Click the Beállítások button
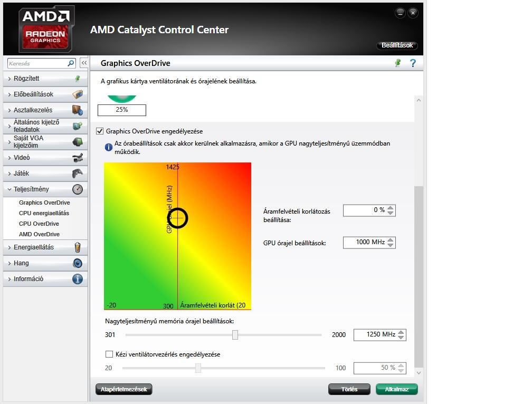 click(x=397, y=45)
